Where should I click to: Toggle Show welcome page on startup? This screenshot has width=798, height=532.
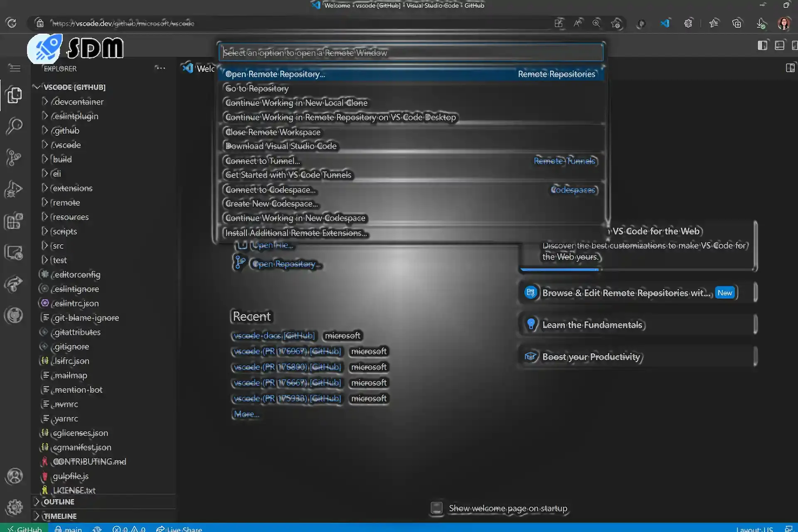pyautogui.click(x=436, y=508)
